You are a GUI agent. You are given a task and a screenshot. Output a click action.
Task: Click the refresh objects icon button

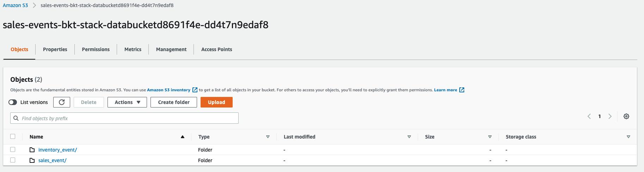62,102
